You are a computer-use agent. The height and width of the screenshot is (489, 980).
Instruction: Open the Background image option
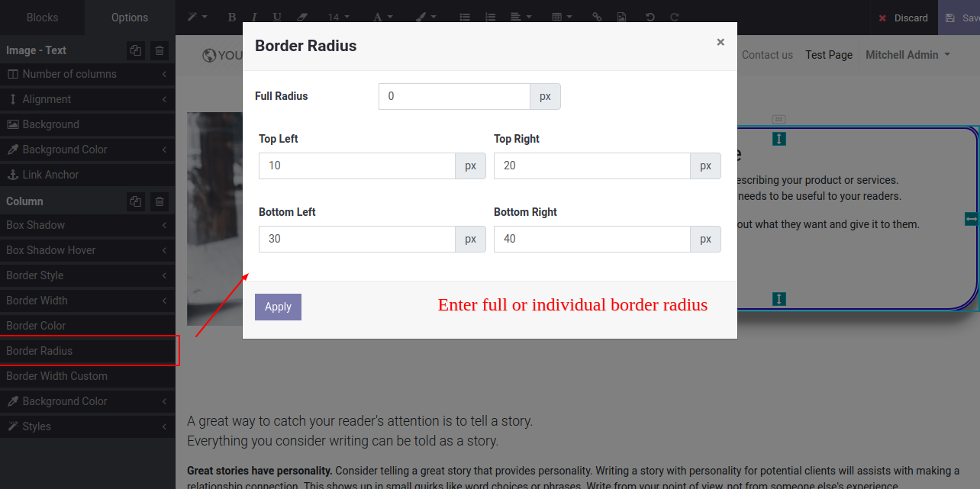coord(88,124)
